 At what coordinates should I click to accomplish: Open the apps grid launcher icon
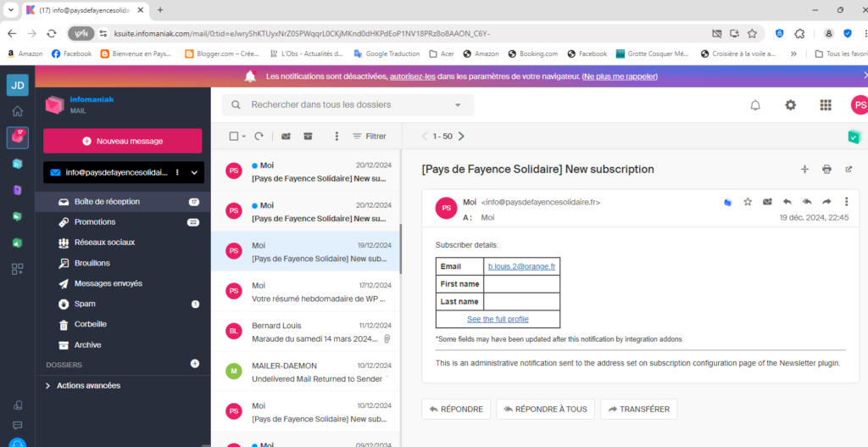click(x=825, y=105)
